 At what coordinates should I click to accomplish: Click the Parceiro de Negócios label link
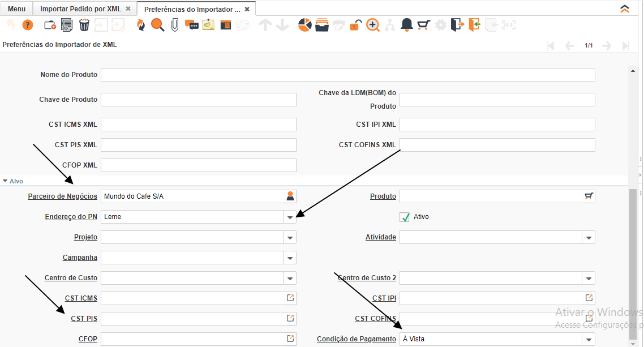click(x=62, y=196)
